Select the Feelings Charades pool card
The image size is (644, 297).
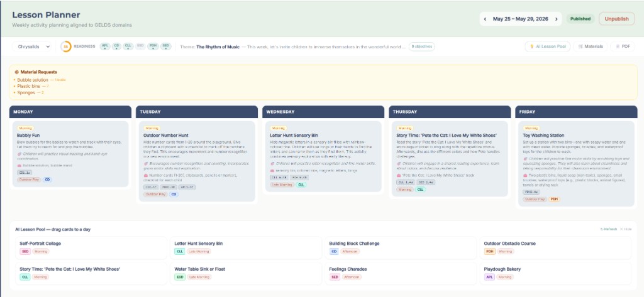(x=401, y=273)
